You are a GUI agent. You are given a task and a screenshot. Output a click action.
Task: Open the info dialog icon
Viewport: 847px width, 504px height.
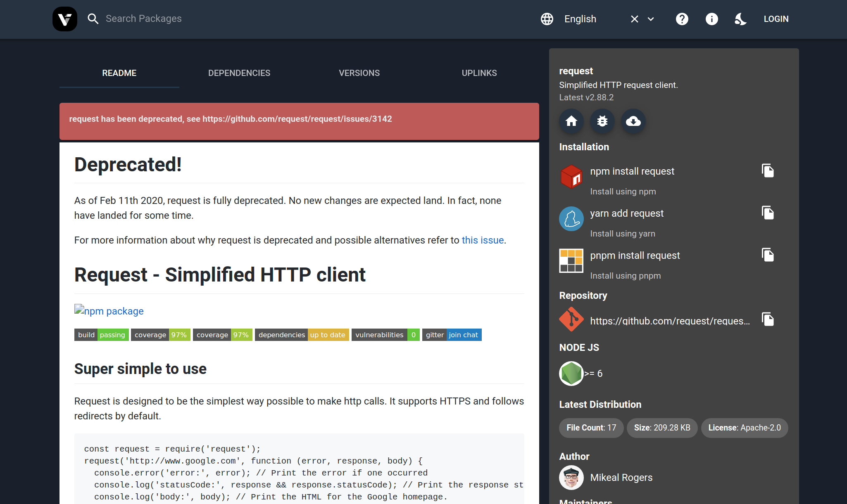pos(711,19)
